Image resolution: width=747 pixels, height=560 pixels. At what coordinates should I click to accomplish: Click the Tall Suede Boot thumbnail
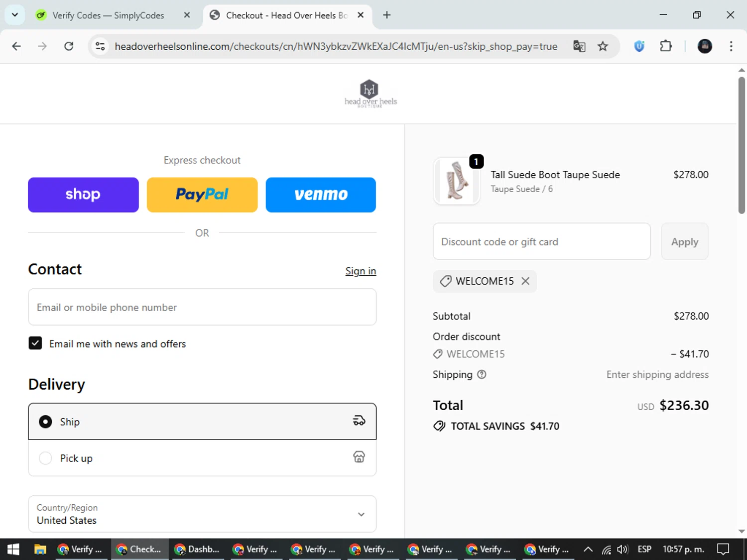coord(457,181)
